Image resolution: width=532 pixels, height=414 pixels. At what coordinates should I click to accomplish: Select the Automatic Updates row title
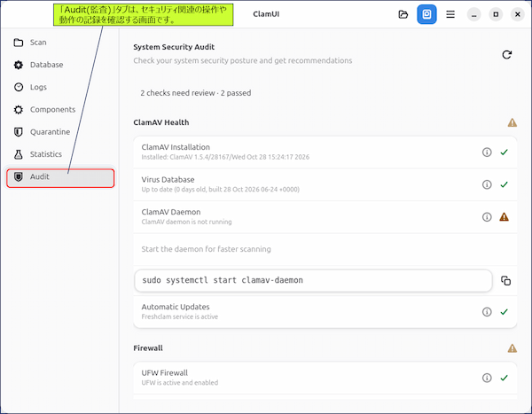176,307
